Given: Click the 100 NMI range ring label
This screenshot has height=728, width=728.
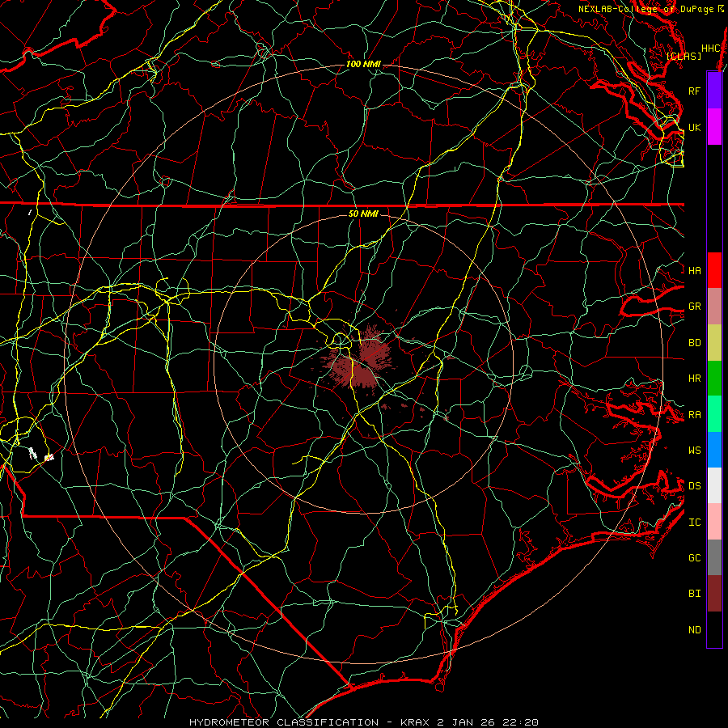Looking at the screenshot, I should (363, 64).
